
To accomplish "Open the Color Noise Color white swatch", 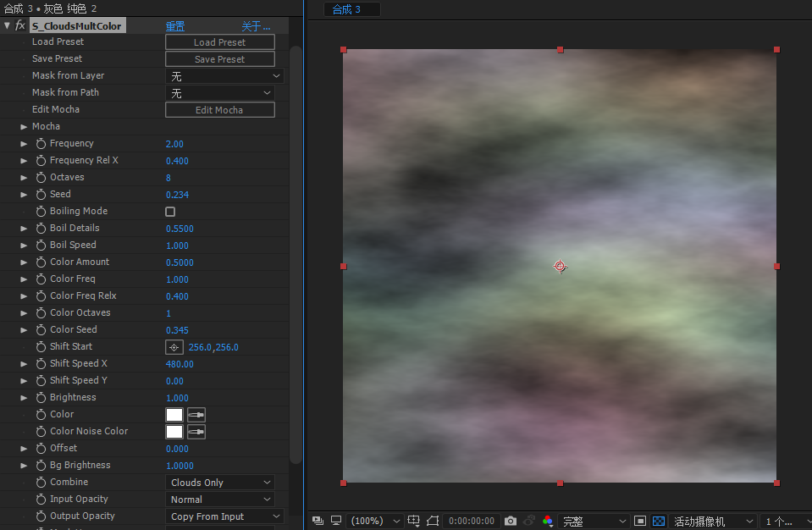I will click(x=174, y=432).
